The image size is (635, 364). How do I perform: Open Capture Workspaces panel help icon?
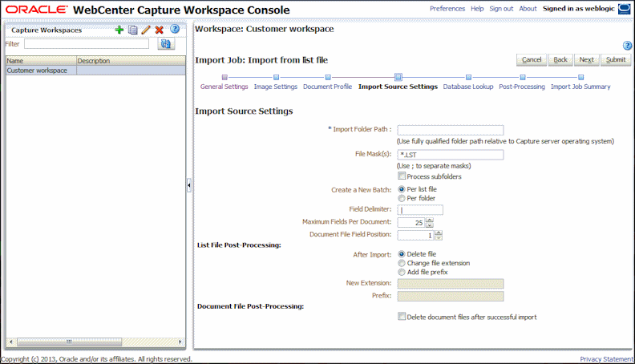(x=175, y=29)
